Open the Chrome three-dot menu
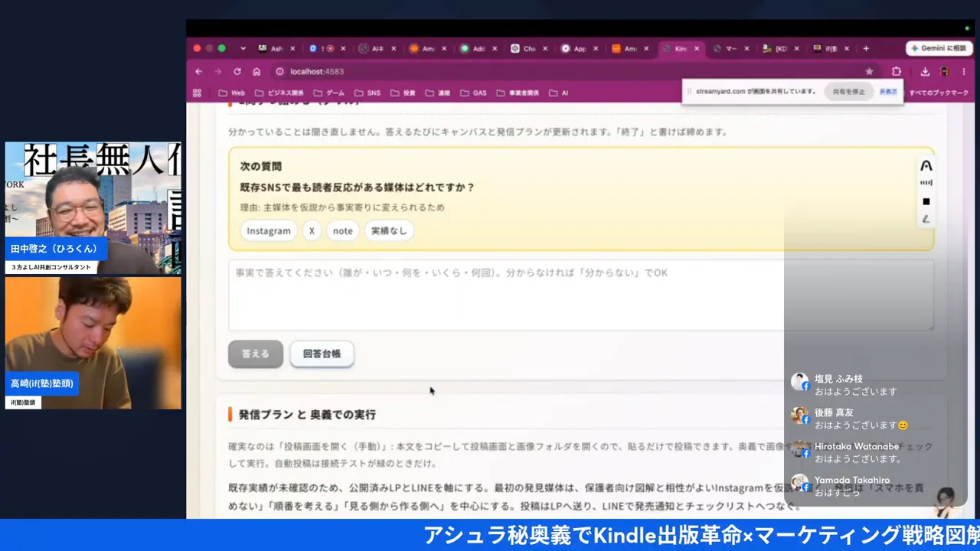Image resolution: width=980 pixels, height=551 pixels. point(963,71)
